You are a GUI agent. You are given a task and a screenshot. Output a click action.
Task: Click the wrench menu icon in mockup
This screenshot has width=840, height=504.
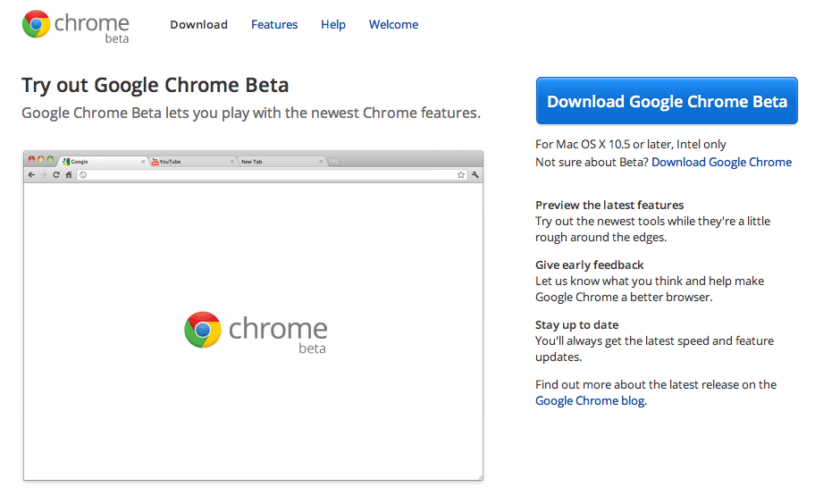[x=475, y=174]
